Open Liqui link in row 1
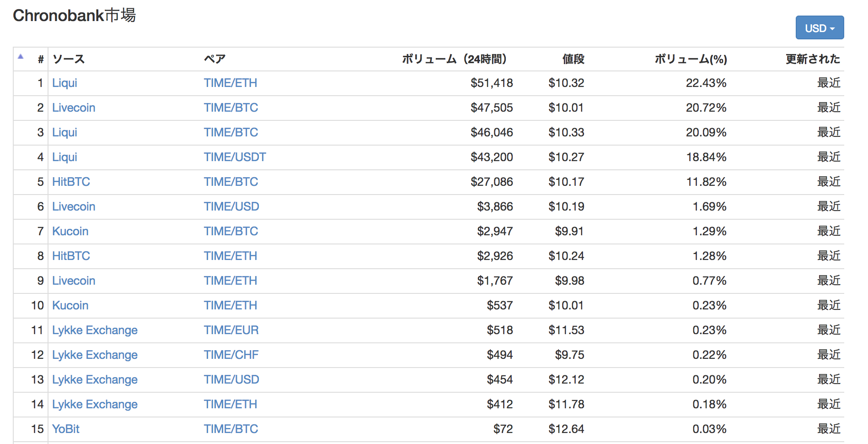Viewport: 868px width, 444px height. coord(64,83)
